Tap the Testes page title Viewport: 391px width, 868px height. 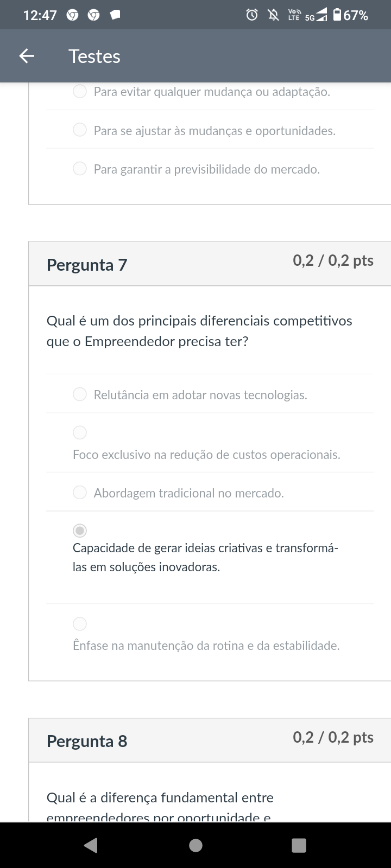click(94, 56)
